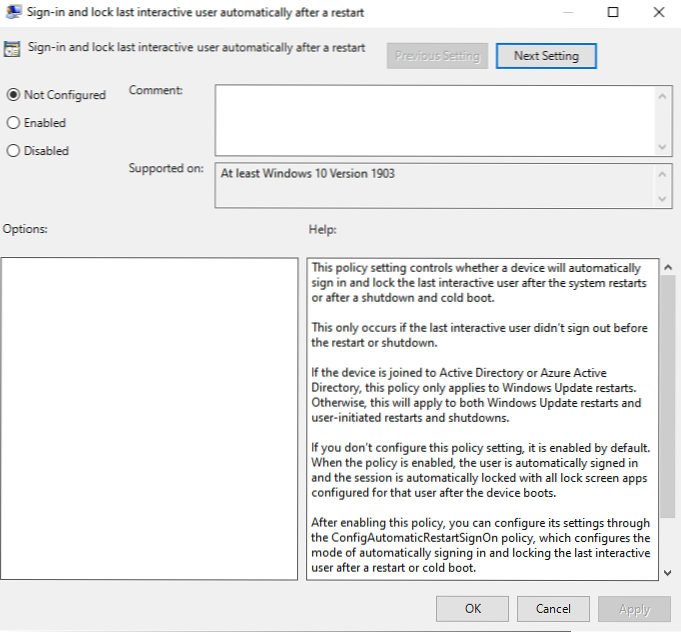
Task: Click the Supported on scroll up arrow
Action: coord(663,174)
